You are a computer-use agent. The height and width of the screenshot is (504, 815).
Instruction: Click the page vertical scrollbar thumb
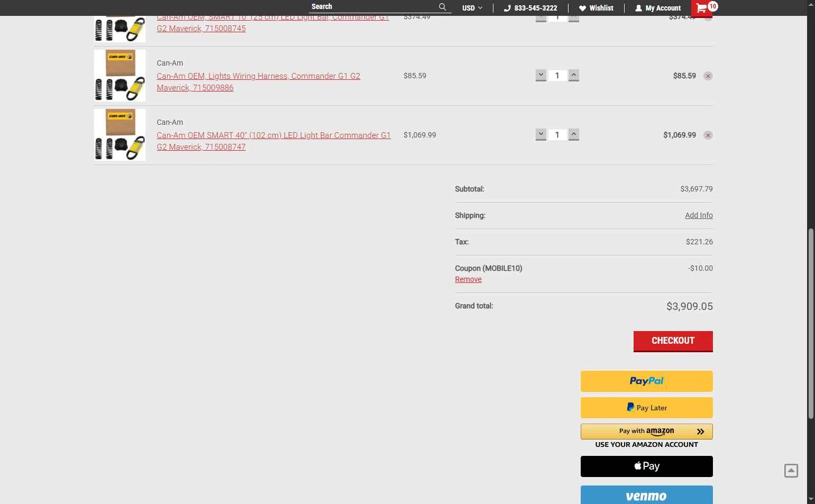[811, 324]
